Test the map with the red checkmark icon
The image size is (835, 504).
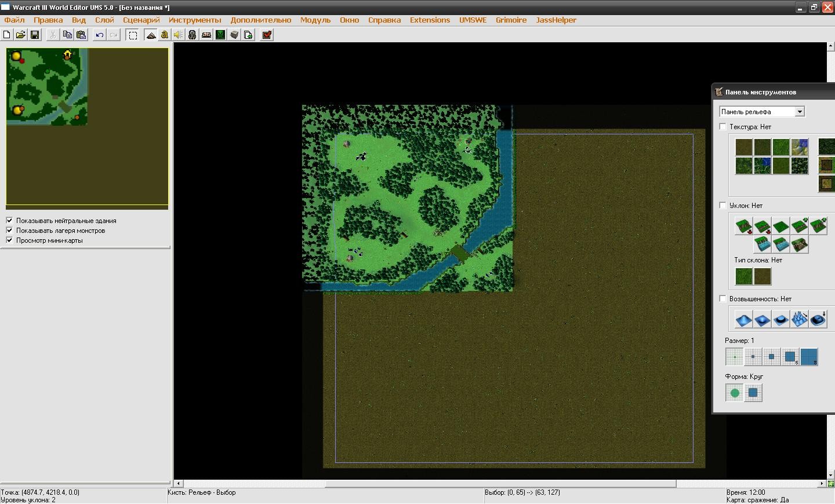tap(267, 35)
